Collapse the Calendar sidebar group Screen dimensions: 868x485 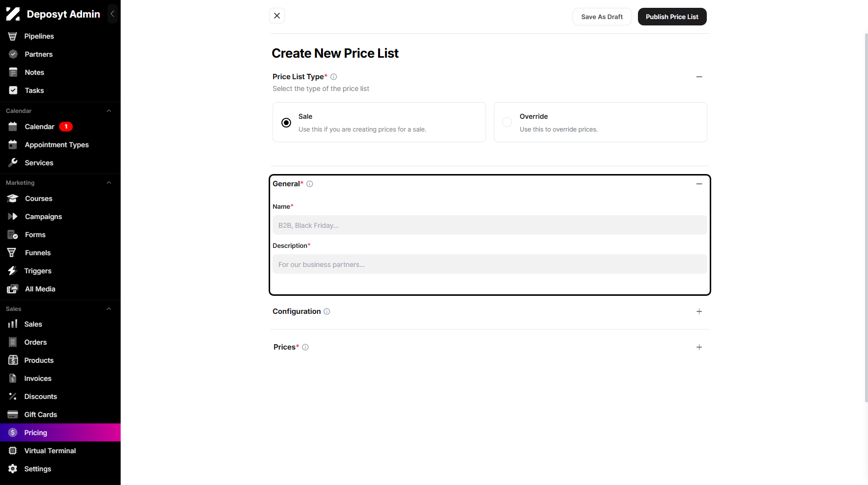[109, 111]
